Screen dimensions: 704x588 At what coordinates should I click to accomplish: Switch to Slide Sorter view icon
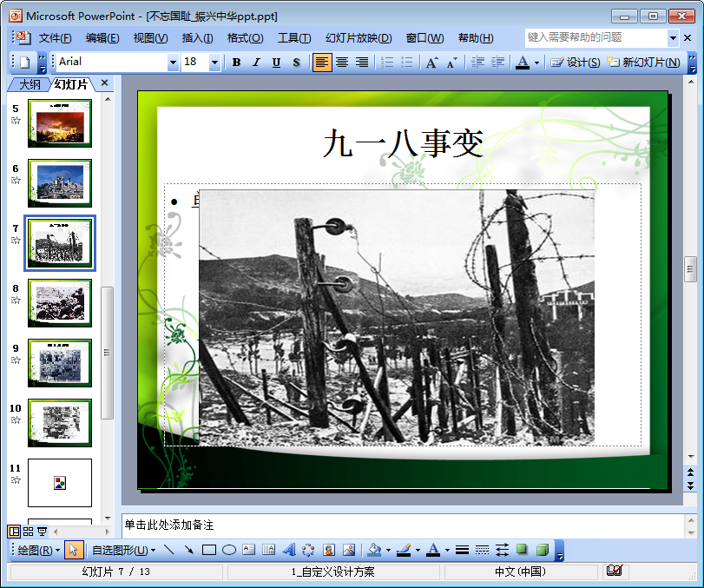click(29, 532)
